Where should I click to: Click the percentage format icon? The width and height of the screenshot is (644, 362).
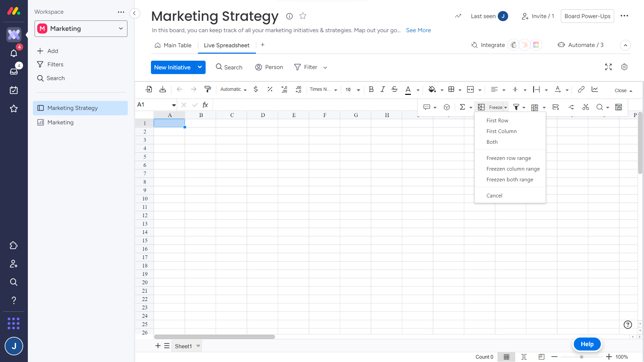point(270,89)
